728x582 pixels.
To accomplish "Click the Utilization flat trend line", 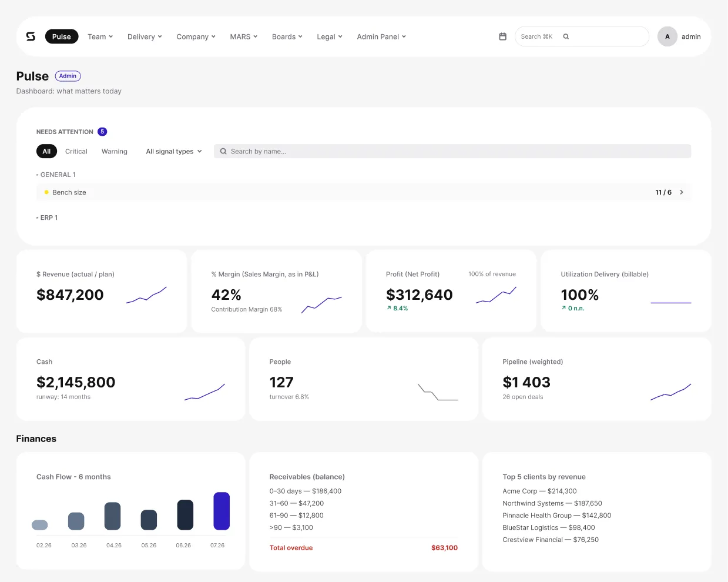I will [671, 303].
